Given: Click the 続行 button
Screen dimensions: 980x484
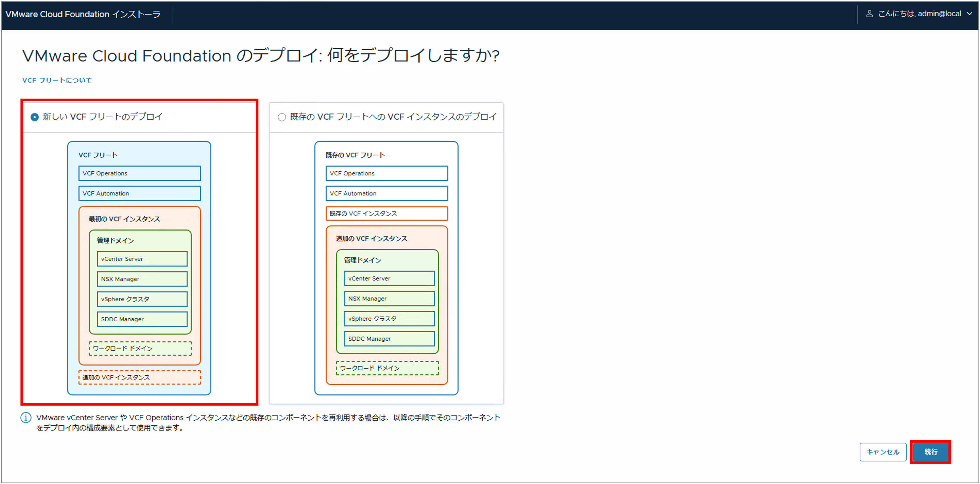Looking at the screenshot, I should [x=931, y=452].
